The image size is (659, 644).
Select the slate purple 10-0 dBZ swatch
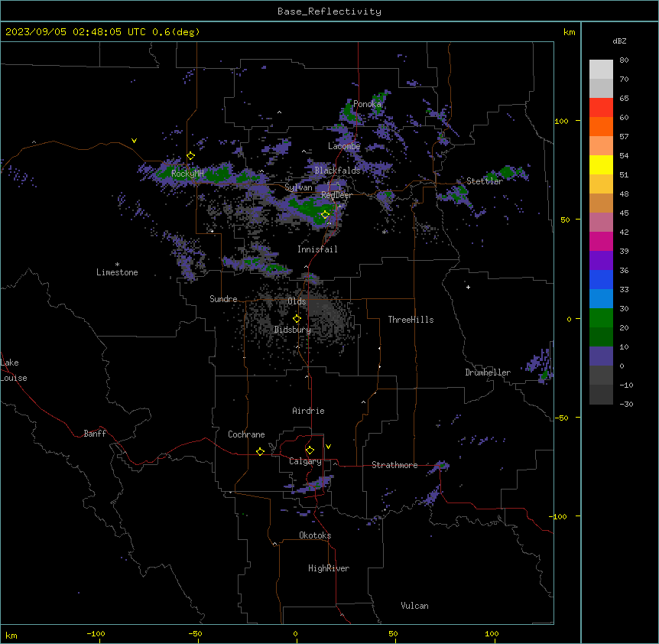coord(601,356)
